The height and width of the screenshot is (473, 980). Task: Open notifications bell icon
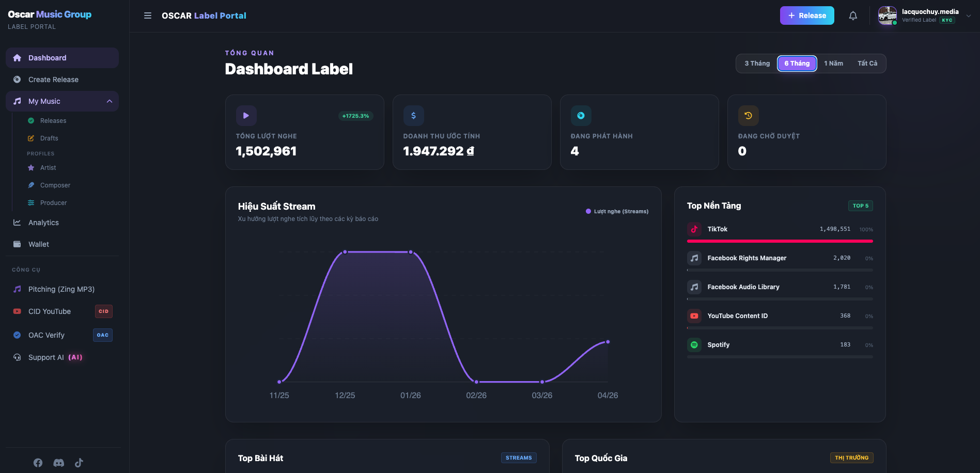[x=853, y=15]
